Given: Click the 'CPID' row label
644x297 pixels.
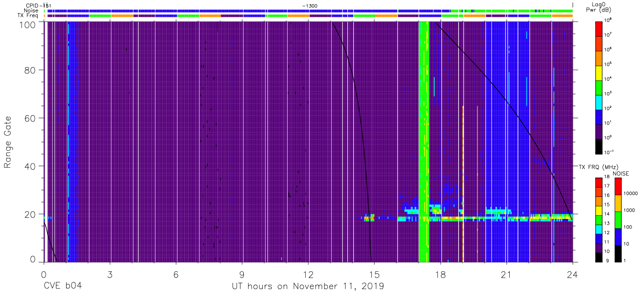Looking at the screenshot, I should pos(33,5).
